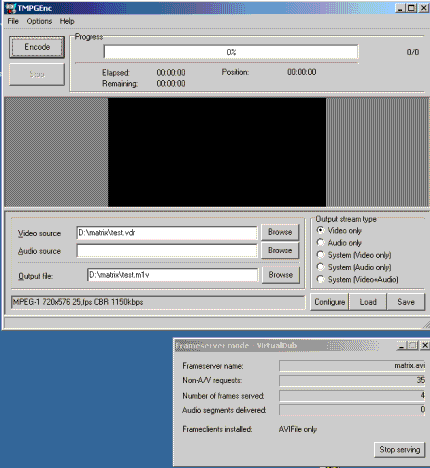Start encoding with the Encode button

click(37, 47)
